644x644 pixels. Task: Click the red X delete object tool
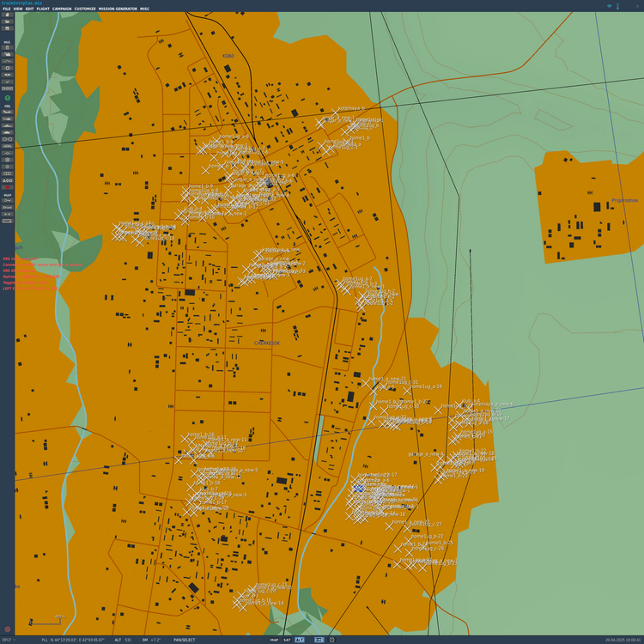pyautogui.click(x=8, y=187)
